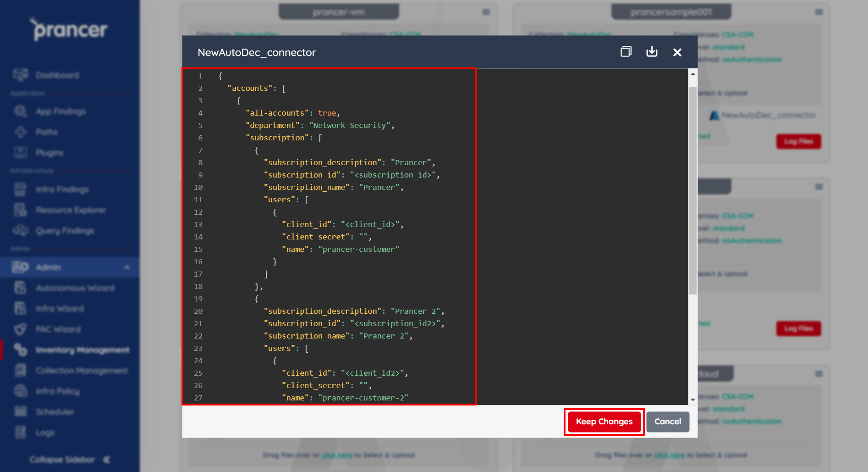Click "prancer-customer" name value line 15
The height and width of the screenshot is (472, 868).
(359, 249)
